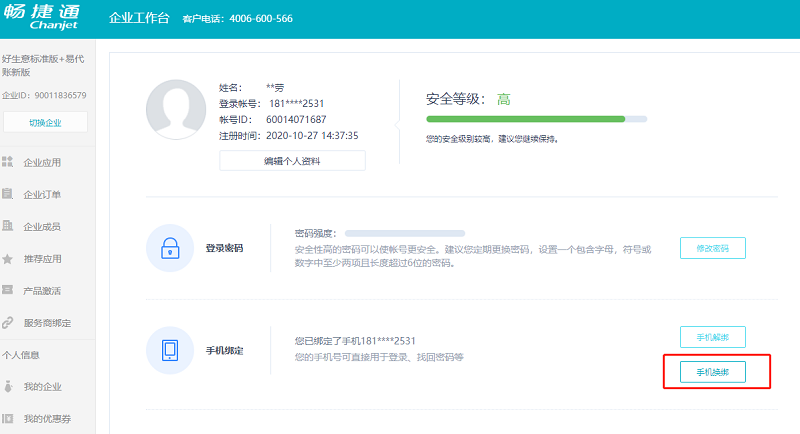Click the 企业订单 document icon
Image resolution: width=800 pixels, height=434 pixels.
7,194
